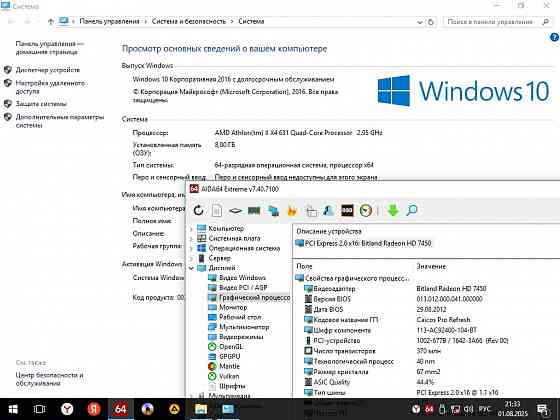Click the blue help question mark icon
The image size is (560, 420).
pos(554,37)
